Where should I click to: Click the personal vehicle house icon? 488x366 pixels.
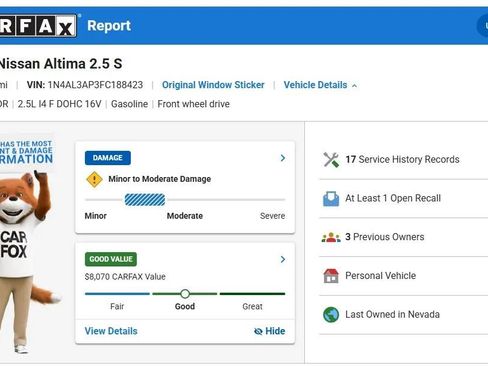point(331,276)
